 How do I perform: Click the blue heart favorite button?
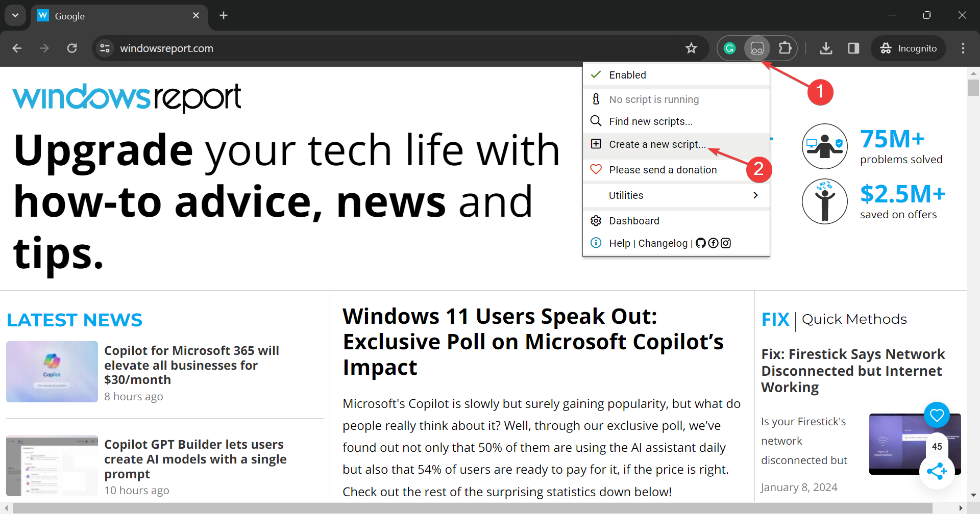click(x=937, y=415)
